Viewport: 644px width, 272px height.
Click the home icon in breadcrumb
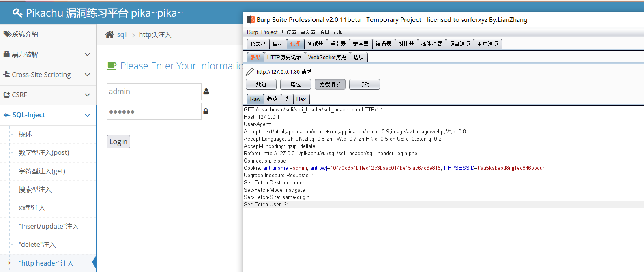[x=109, y=34]
